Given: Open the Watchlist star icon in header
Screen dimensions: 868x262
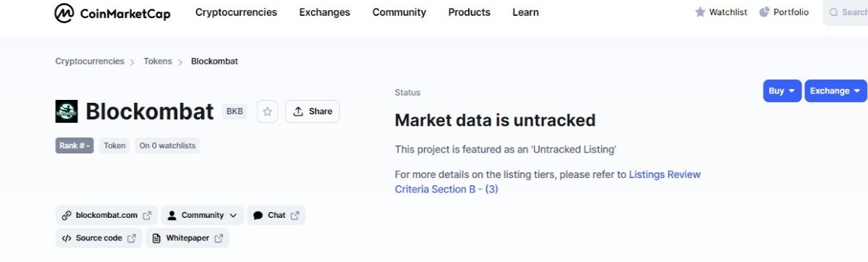Looking at the screenshot, I should point(700,12).
